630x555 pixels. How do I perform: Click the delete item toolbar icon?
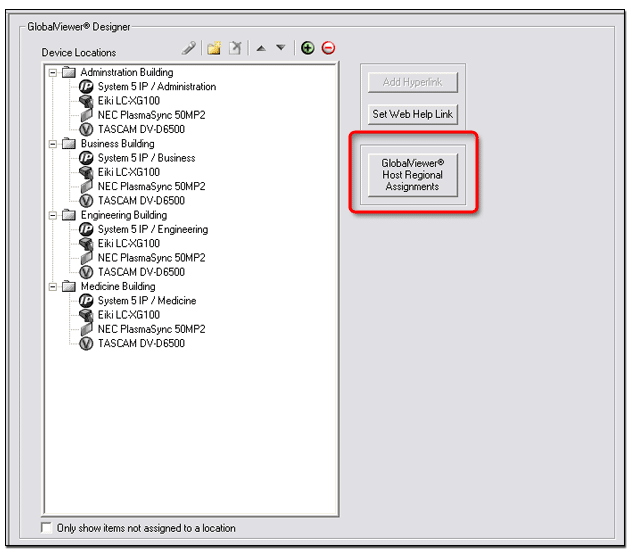pyautogui.click(x=235, y=48)
